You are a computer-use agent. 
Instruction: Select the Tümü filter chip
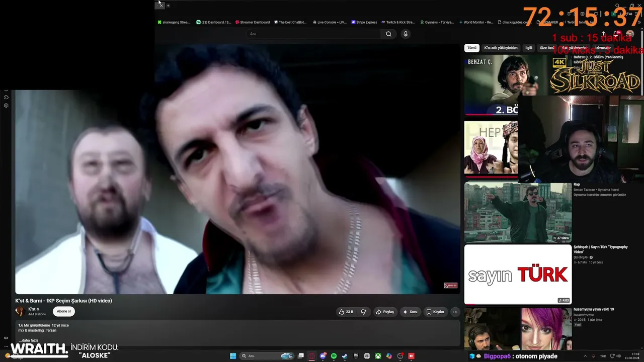click(471, 48)
